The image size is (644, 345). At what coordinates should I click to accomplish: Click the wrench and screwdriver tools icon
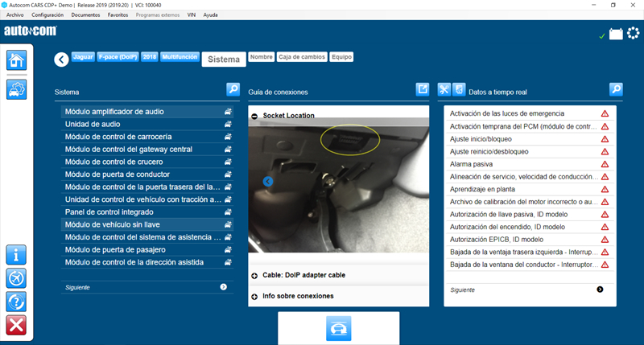click(444, 89)
